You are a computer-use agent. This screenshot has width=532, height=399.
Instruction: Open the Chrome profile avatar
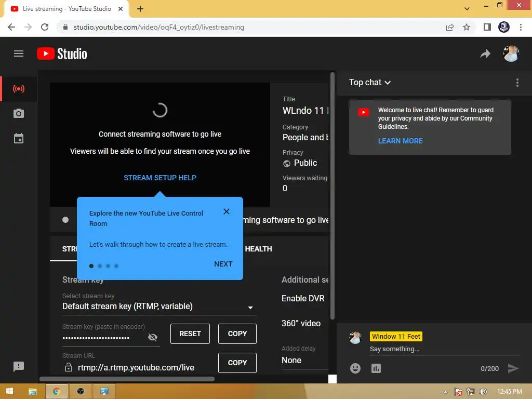[504, 27]
